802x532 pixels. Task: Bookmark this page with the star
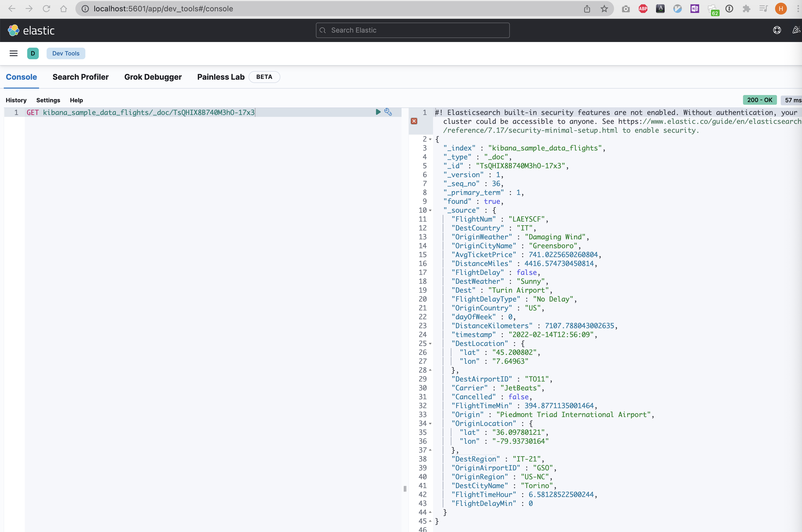pos(604,9)
